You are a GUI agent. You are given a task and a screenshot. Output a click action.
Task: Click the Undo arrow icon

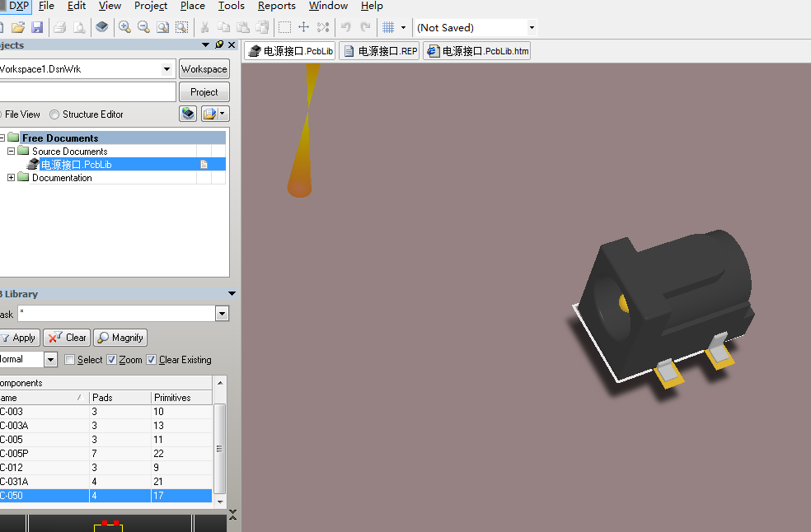pyautogui.click(x=346, y=27)
